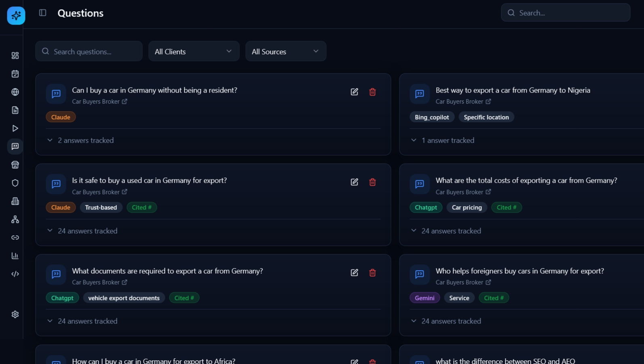This screenshot has height=364, width=644.
Task: Select the active Questions chat icon in sidebar
Action: (x=15, y=146)
